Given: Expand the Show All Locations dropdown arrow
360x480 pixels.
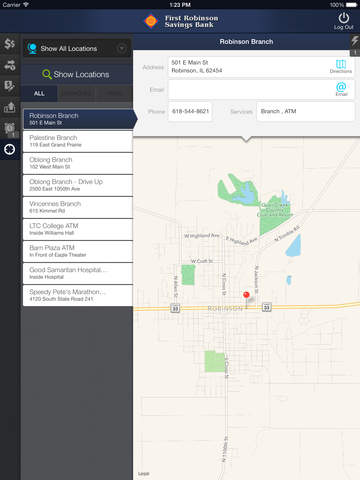Looking at the screenshot, I should tap(122, 49).
